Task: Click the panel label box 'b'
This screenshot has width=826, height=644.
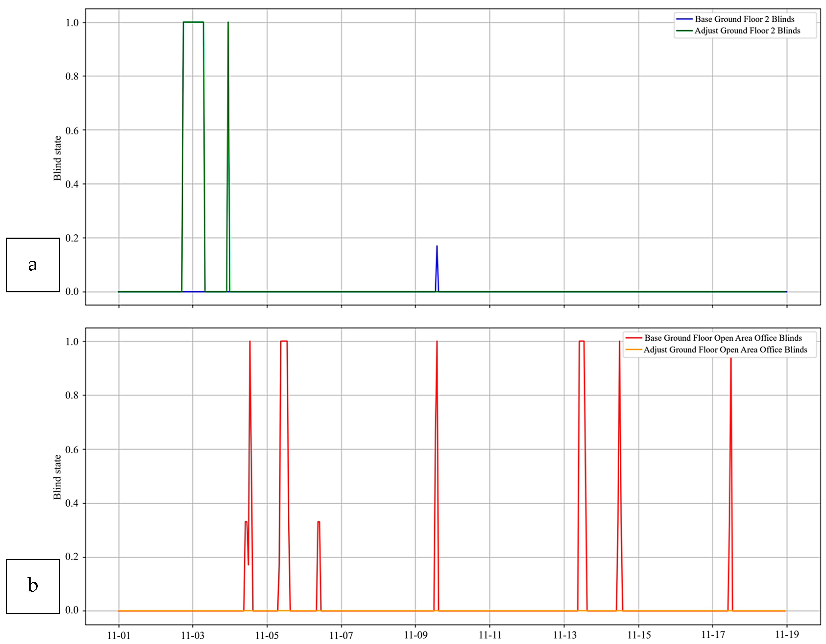Action: [33, 586]
